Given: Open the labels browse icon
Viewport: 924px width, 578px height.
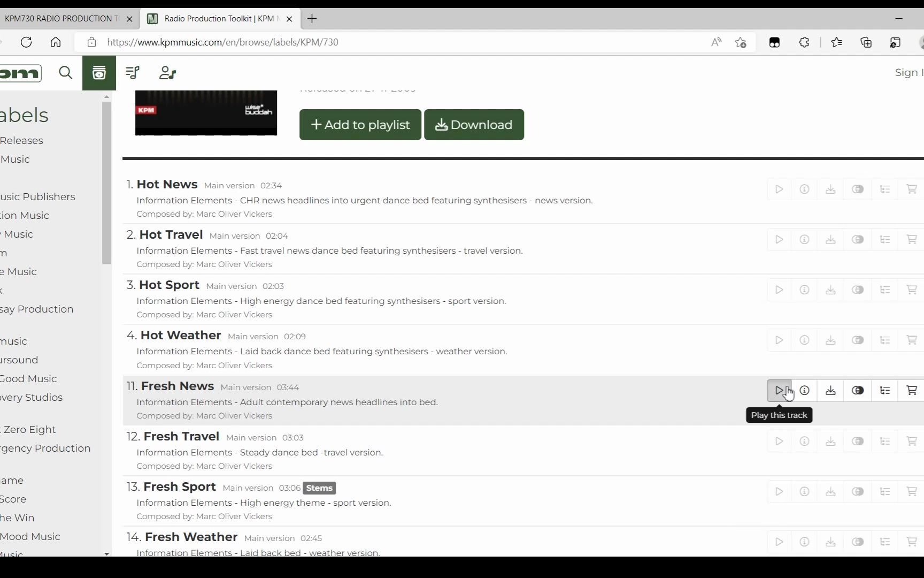Looking at the screenshot, I should (99, 73).
